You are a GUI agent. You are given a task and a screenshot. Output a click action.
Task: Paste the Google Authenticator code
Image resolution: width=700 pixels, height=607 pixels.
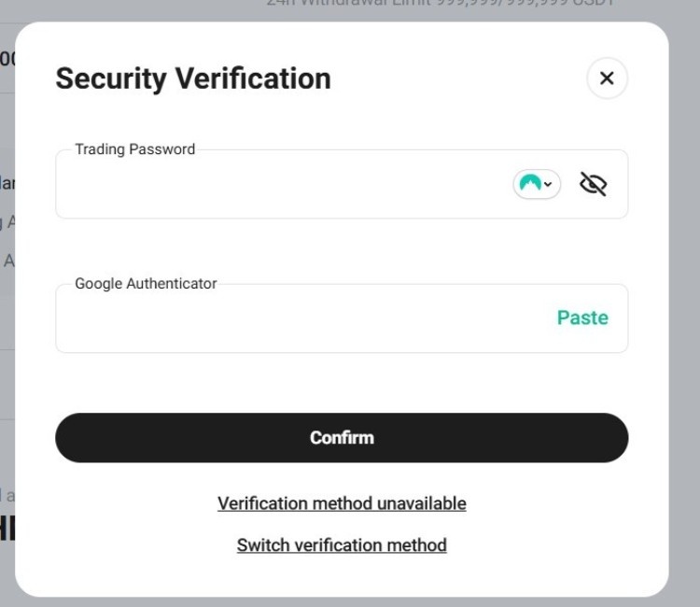582,318
